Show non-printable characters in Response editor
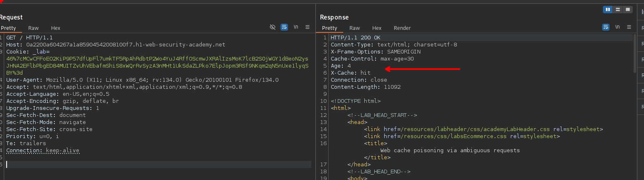The height and width of the screenshot is (180, 644). coord(617,27)
